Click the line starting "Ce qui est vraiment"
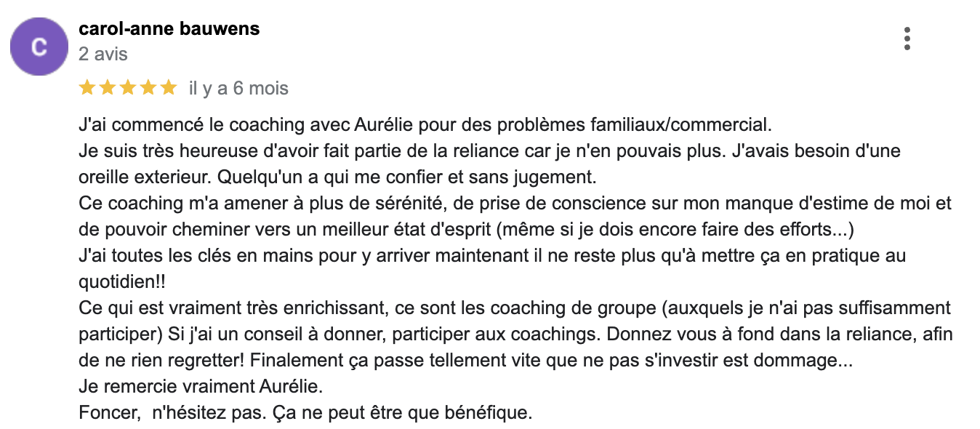980x429 pixels. [515, 308]
